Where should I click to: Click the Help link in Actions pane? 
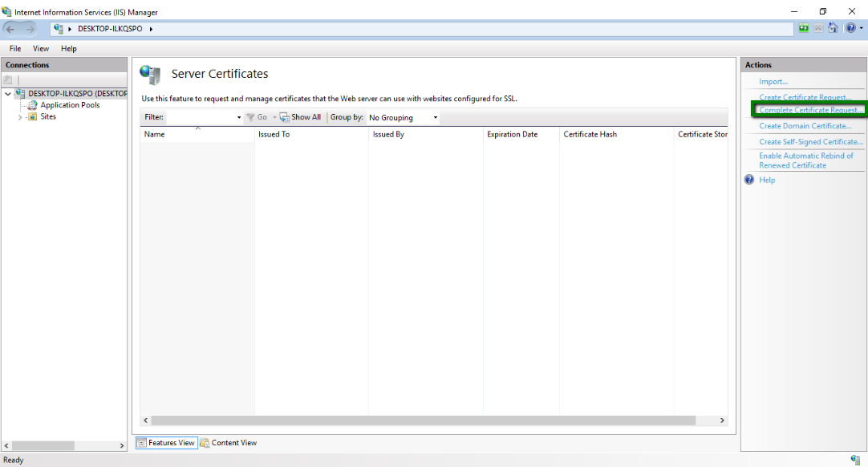(x=767, y=180)
